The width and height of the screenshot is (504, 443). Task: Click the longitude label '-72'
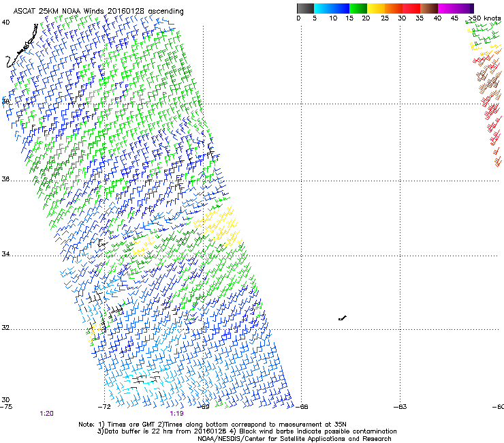104,407
